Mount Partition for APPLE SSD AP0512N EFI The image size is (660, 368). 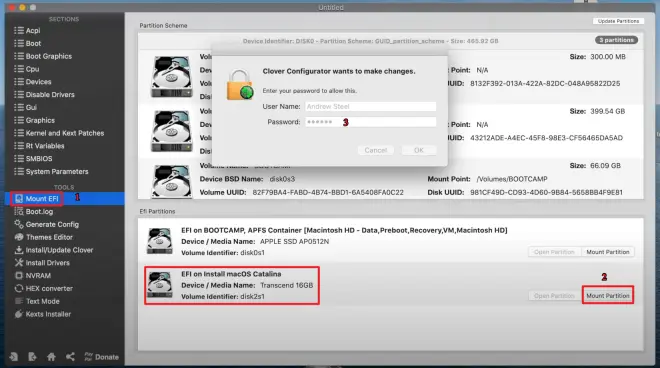608,252
